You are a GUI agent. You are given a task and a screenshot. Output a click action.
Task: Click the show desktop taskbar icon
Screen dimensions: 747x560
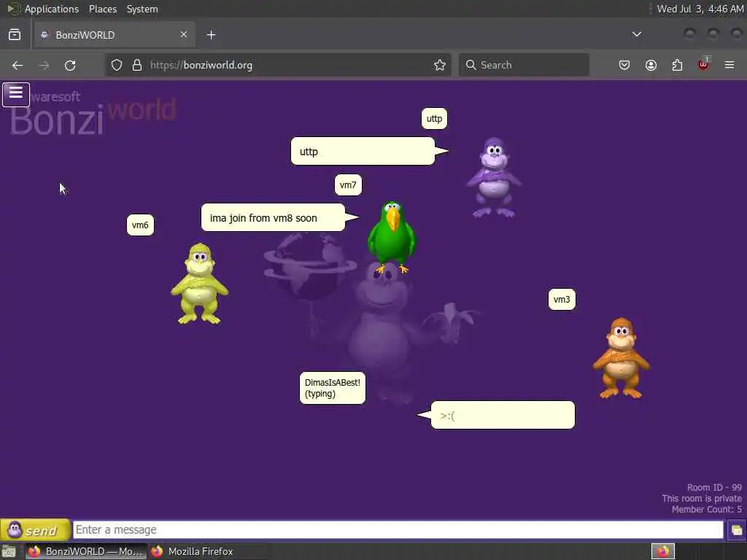9,551
